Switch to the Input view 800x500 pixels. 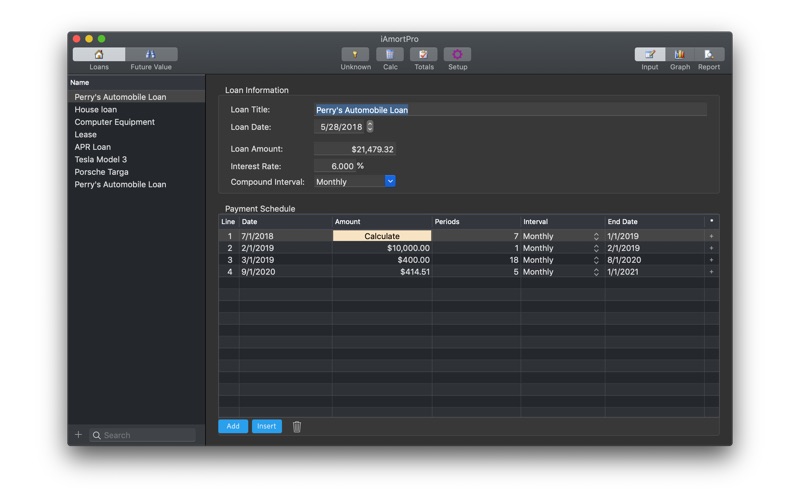(x=649, y=54)
